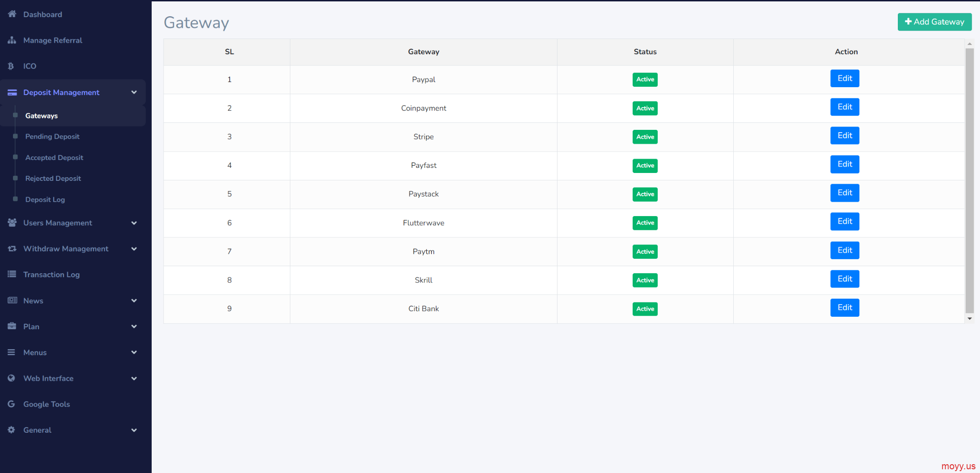
Task: Click the Dashboard home icon
Action: 12,14
